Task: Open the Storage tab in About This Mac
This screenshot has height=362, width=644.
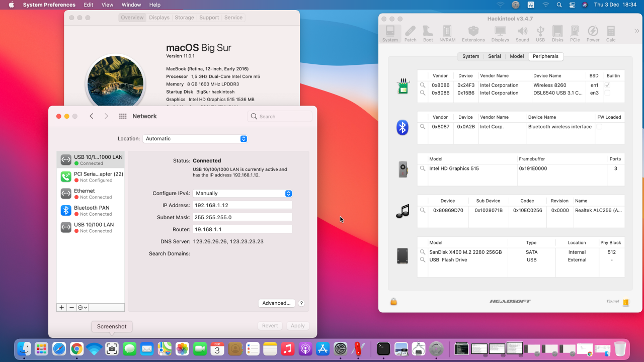Action: tap(184, 18)
